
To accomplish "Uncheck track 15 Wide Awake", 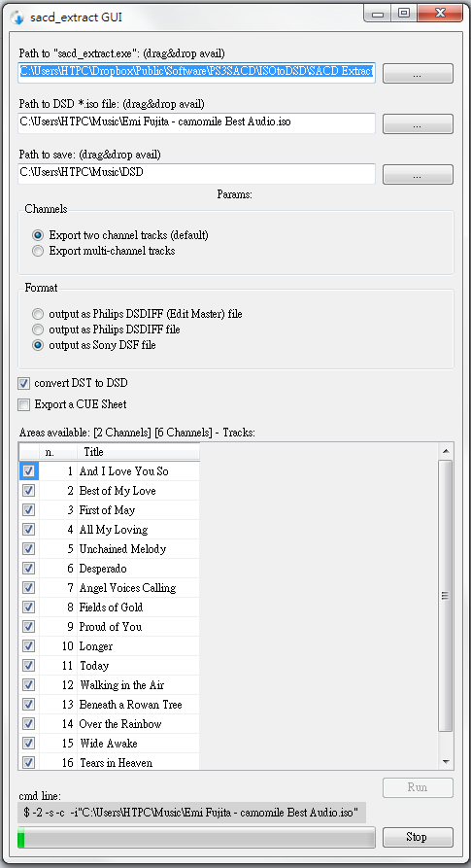I will click(29, 743).
